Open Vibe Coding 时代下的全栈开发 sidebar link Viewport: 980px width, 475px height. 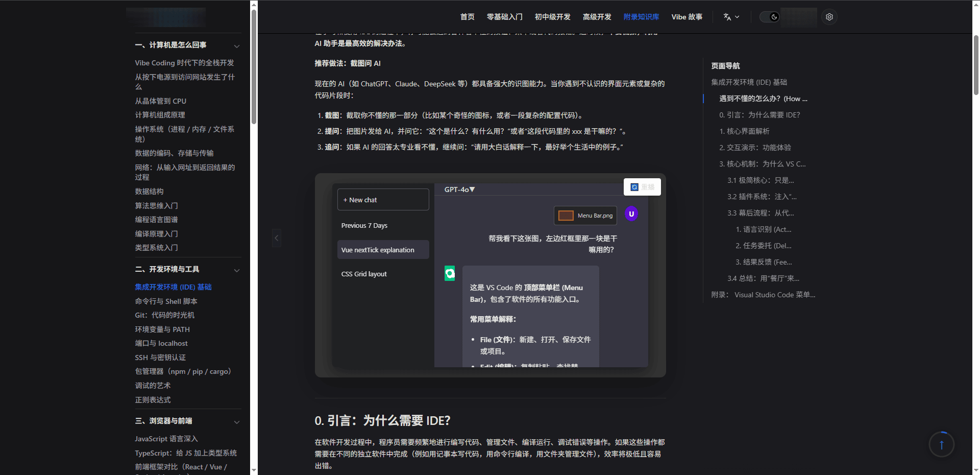point(184,63)
